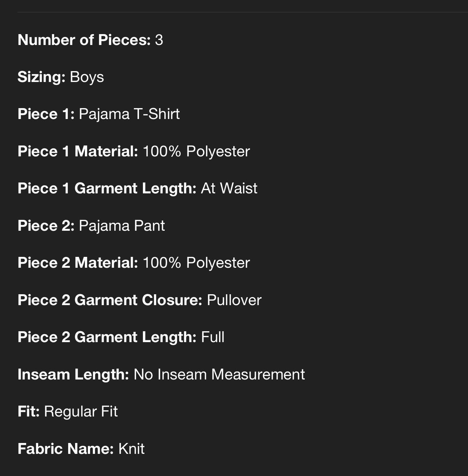Select the "Pajama T-Shirt" text
This screenshot has width=468, height=476.
tap(129, 114)
